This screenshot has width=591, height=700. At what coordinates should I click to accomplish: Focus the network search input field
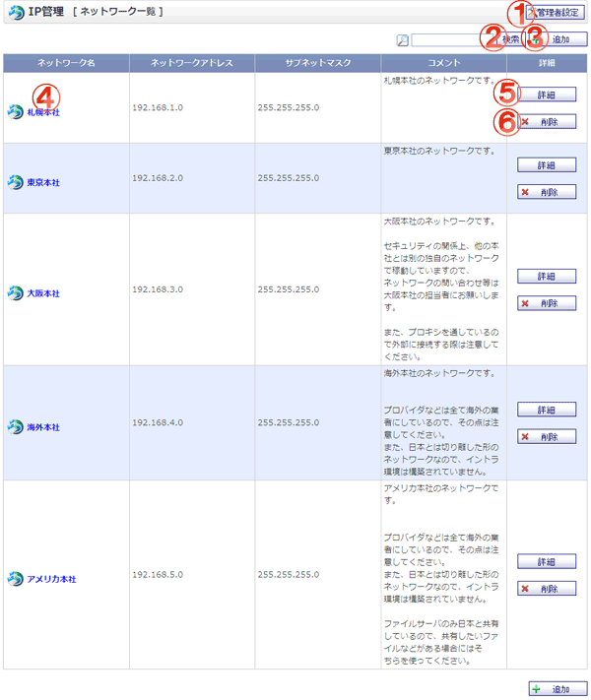pyautogui.click(x=453, y=39)
